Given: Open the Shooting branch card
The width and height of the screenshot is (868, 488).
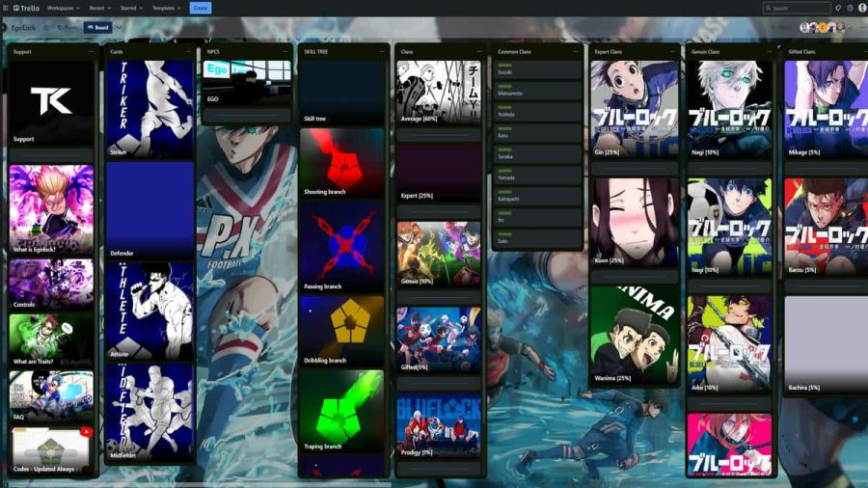Looking at the screenshot, I should (x=342, y=163).
